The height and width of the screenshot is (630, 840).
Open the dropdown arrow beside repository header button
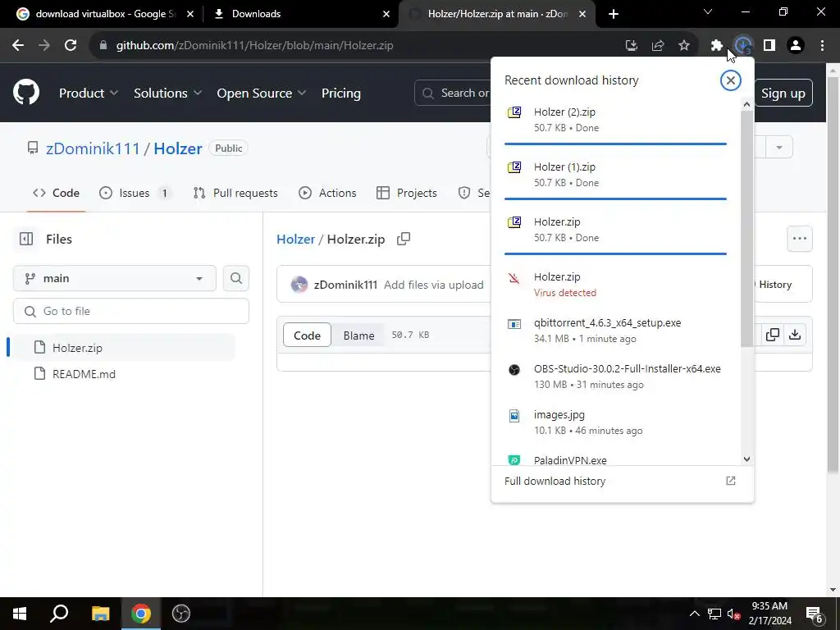point(779,148)
